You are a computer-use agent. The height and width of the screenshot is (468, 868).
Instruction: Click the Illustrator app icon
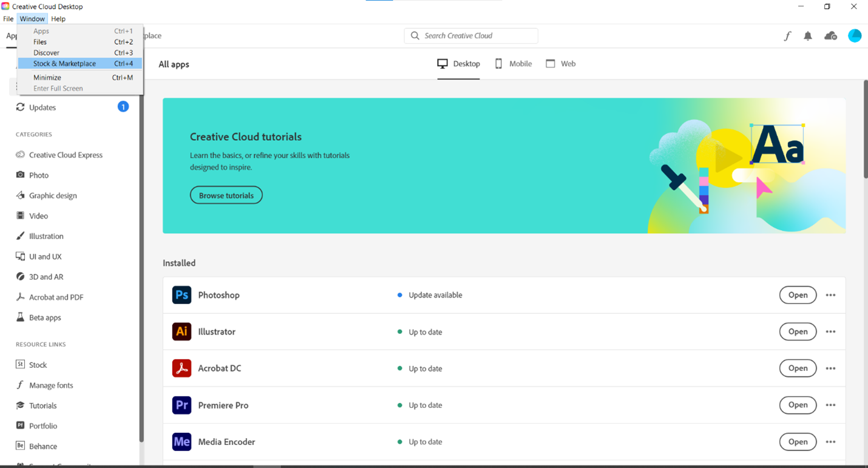tap(181, 331)
